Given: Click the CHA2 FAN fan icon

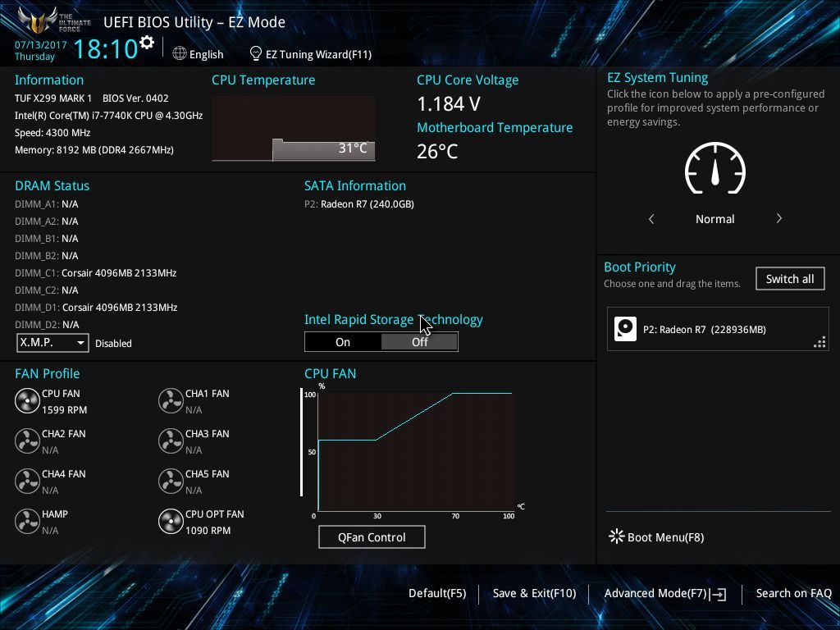Looking at the screenshot, I should 27,441.
